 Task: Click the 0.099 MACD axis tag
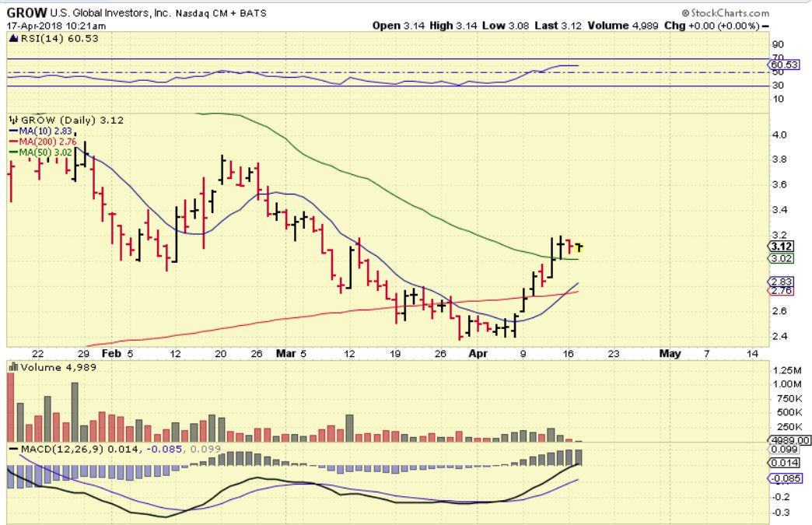(x=784, y=450)
